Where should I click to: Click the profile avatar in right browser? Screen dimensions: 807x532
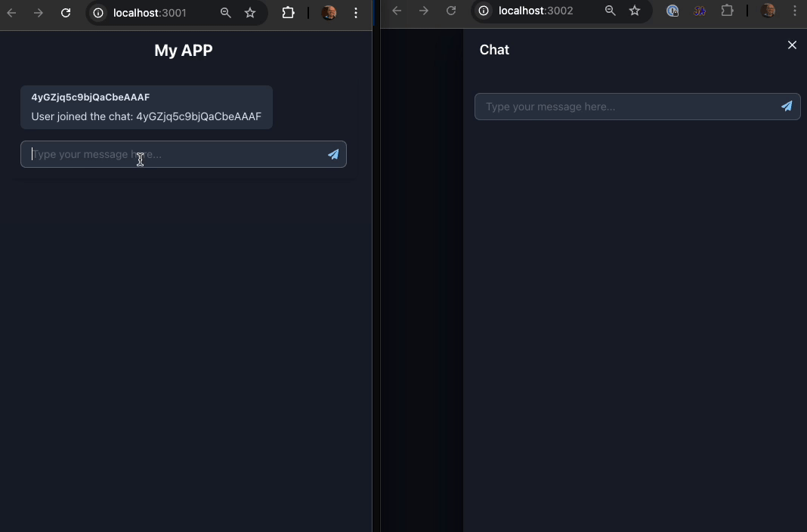[x=768, y=11]
